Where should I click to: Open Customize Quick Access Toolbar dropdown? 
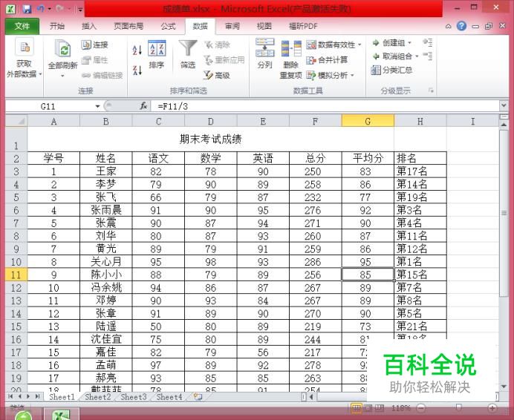[80, 9]
